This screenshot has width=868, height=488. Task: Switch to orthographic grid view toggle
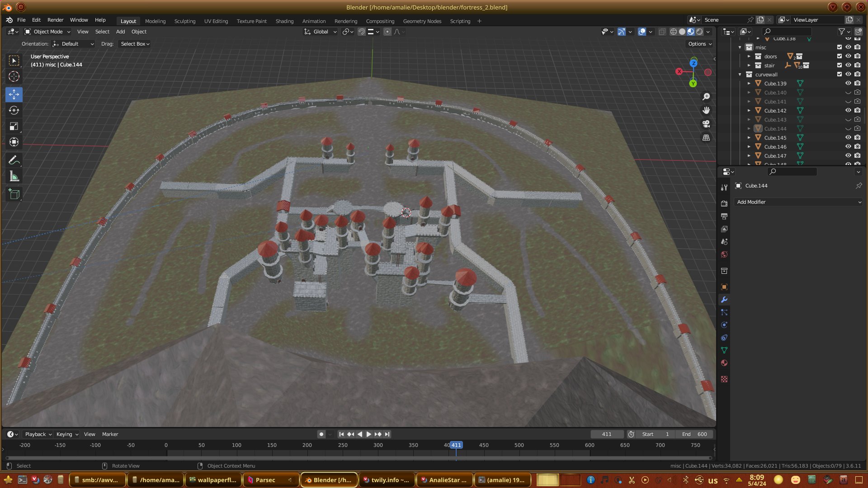[x=706, y=138]
